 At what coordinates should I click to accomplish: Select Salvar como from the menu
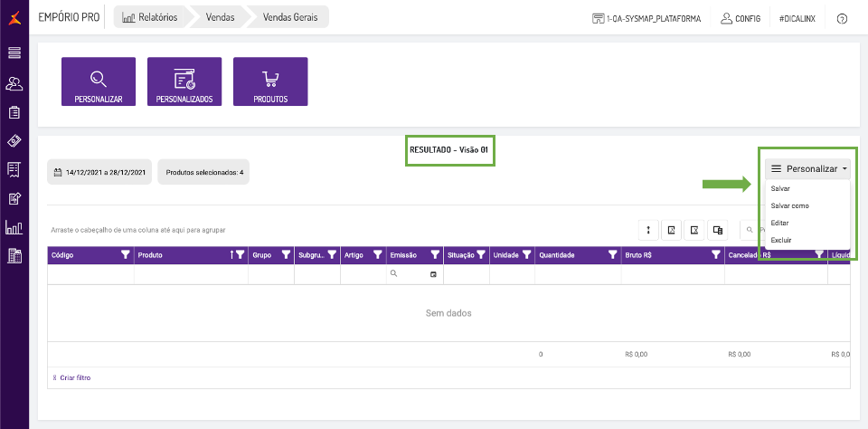790,205
